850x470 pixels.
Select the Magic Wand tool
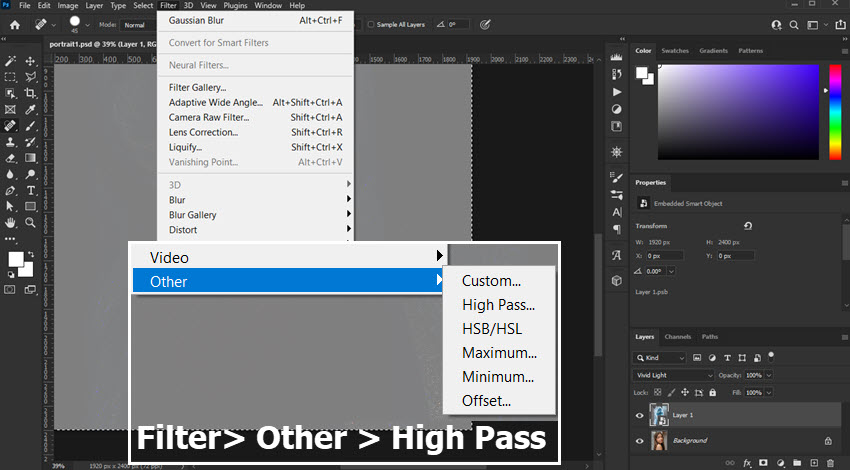click(10, 61)
